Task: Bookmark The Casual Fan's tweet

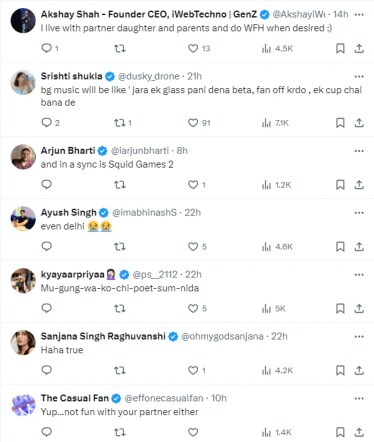Action: pos(340,432)
